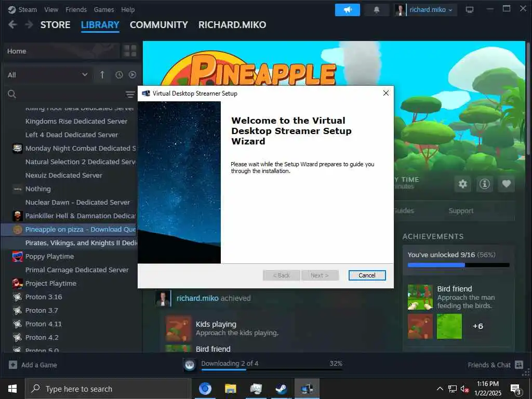Open the Windows notification center
The height and width of the screenshot is (399, 532).
point(515,389)
